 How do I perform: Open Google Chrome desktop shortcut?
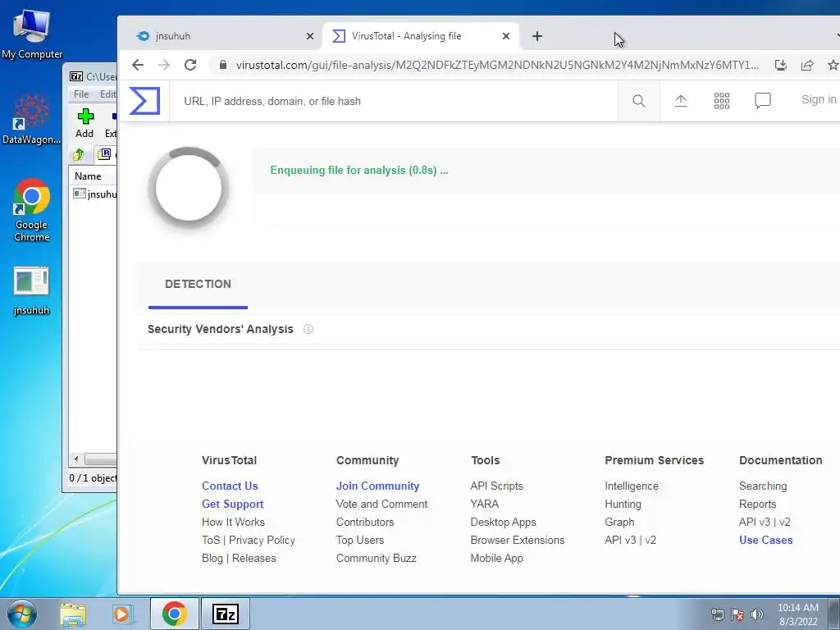32,211
